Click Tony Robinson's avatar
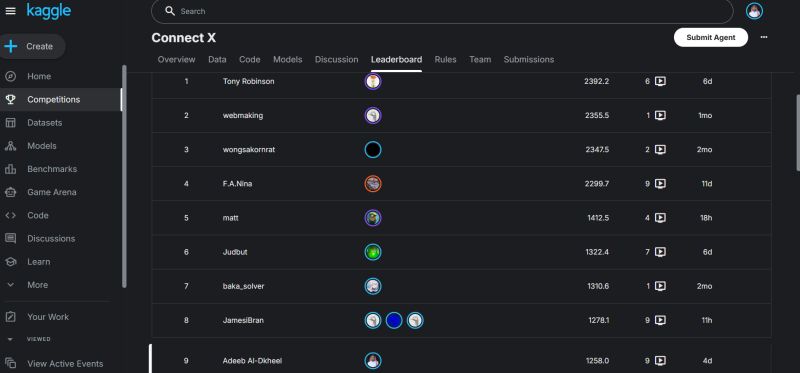Viewport: 800px width, 373px height. click(373, 82)
